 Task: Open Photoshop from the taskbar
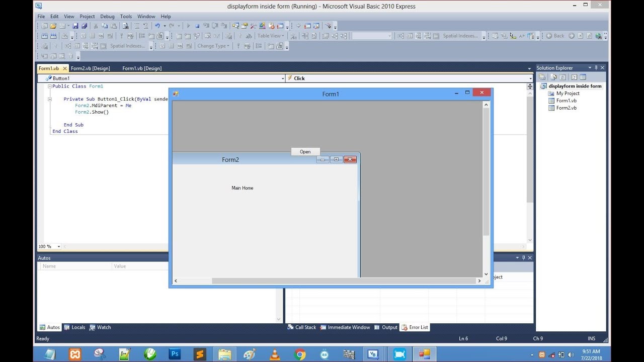coord(175,354)
